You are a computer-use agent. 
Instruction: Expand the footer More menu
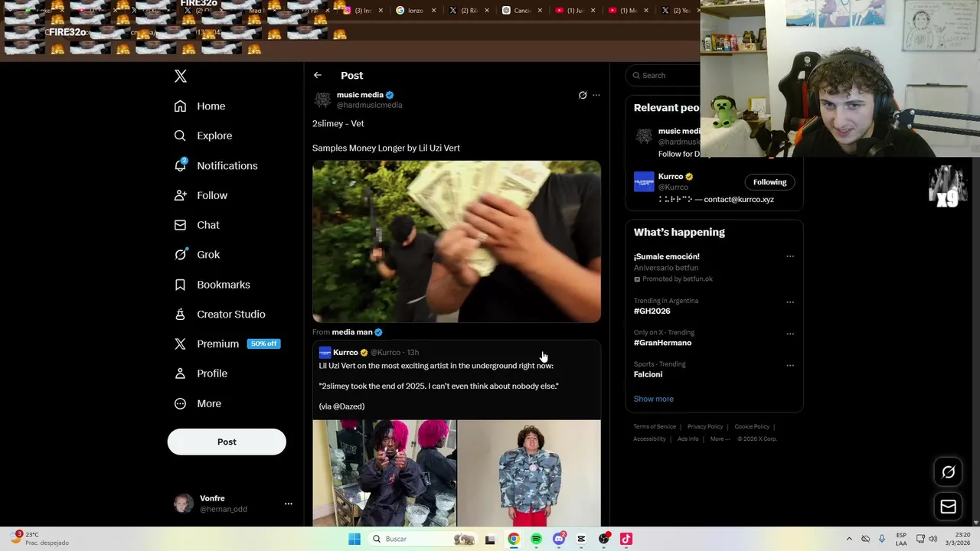point(720,439)
